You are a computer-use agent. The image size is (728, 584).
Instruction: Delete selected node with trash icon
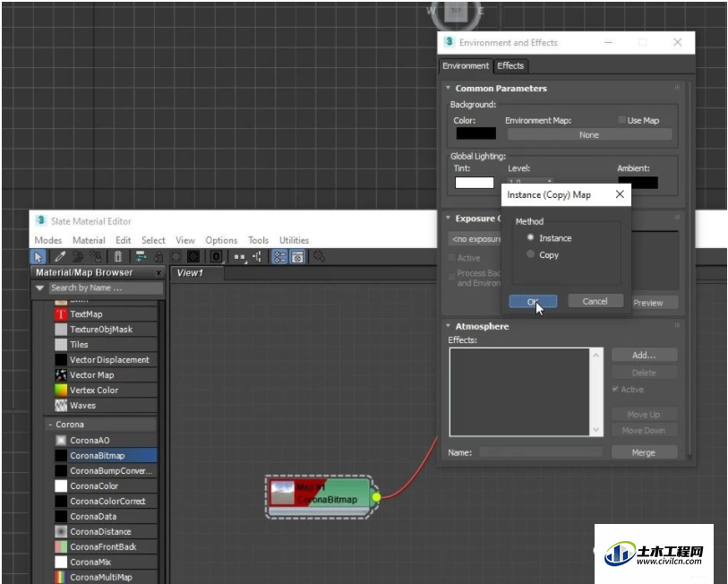click(x=118, y=256)
